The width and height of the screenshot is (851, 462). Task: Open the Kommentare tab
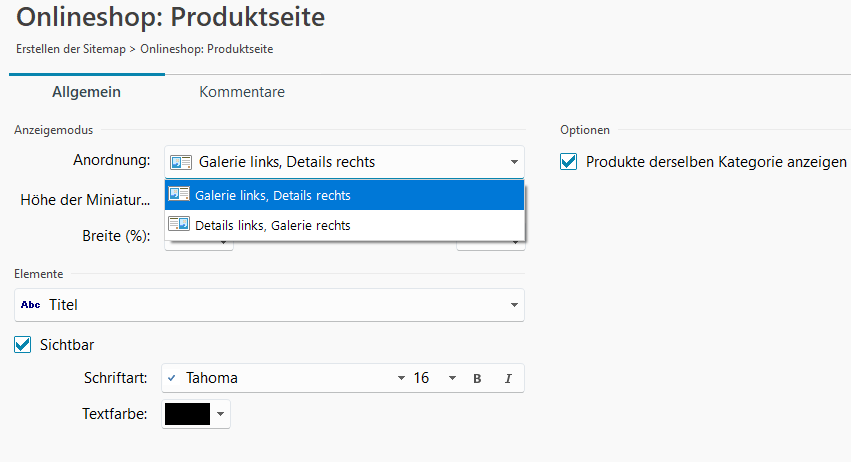coord(242,92)
